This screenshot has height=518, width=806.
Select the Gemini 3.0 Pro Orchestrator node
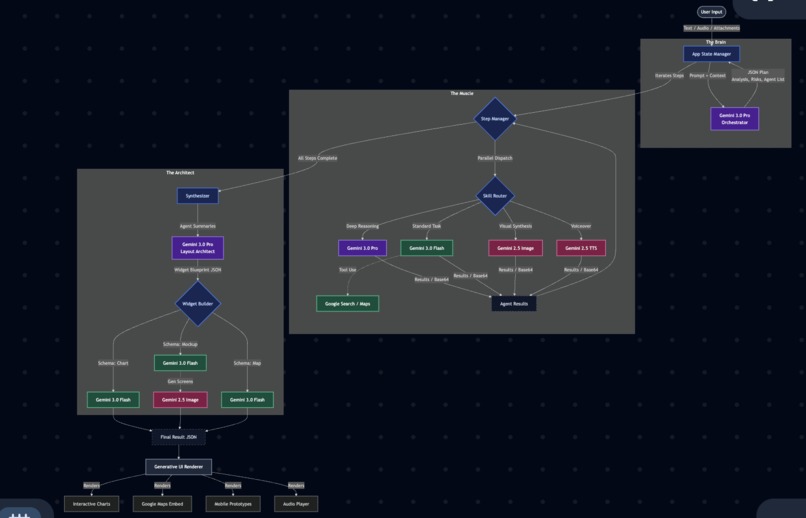pyautogui.click(x=734, y=119)
